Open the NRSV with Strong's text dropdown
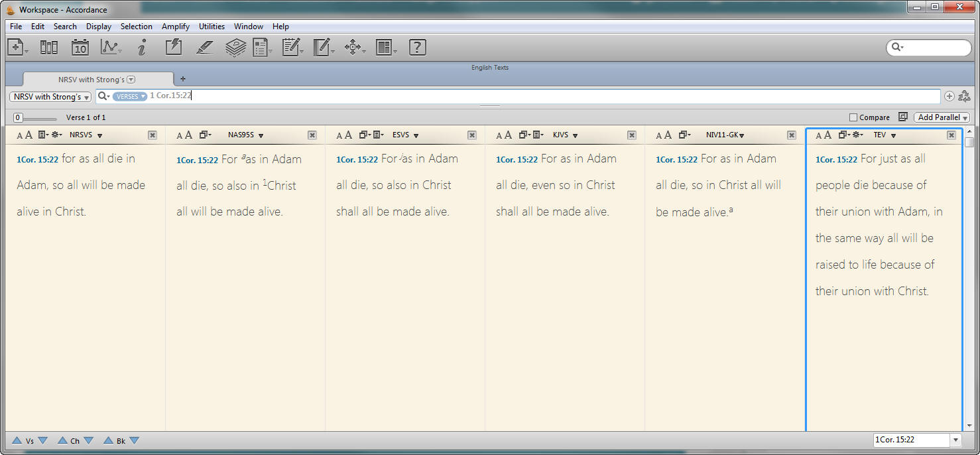 click(50, 97)
